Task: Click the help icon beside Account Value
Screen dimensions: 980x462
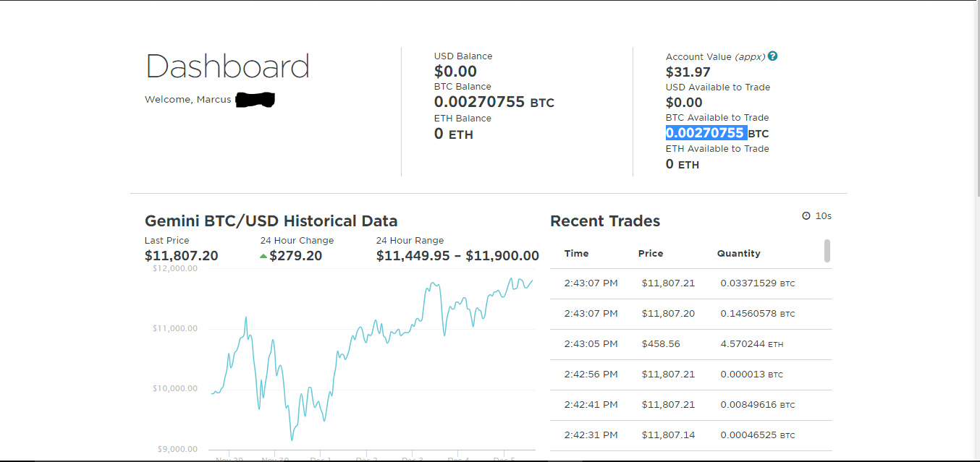Action: (x=773, y=56)
